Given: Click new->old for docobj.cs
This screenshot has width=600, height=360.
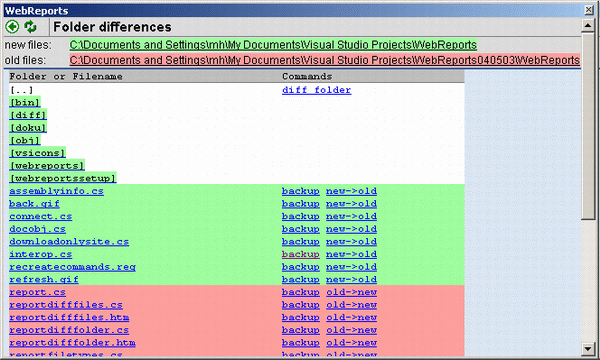Looking at the screenshot, I should click(x=351, y=229).
